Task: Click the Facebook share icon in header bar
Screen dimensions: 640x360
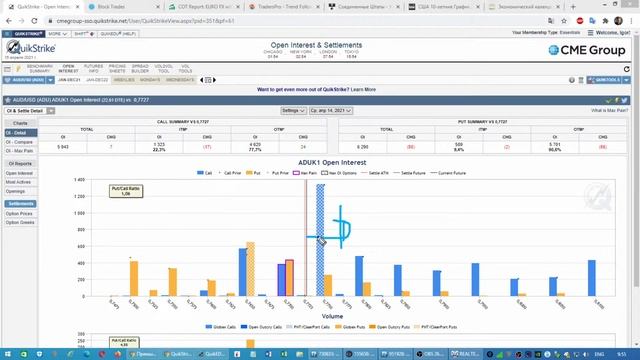Action: coord(617,100)
